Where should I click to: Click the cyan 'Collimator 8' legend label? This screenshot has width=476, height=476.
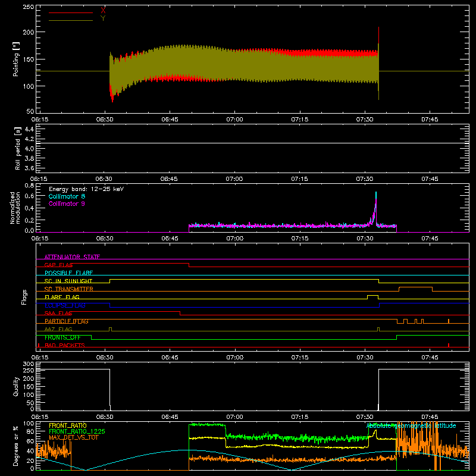(x=67, y=196)
